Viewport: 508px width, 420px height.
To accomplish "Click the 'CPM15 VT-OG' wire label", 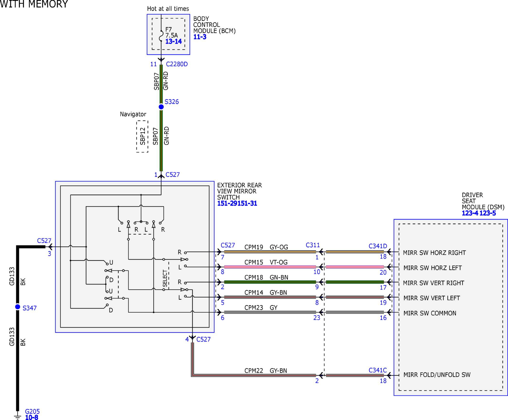I will (266, 262).
